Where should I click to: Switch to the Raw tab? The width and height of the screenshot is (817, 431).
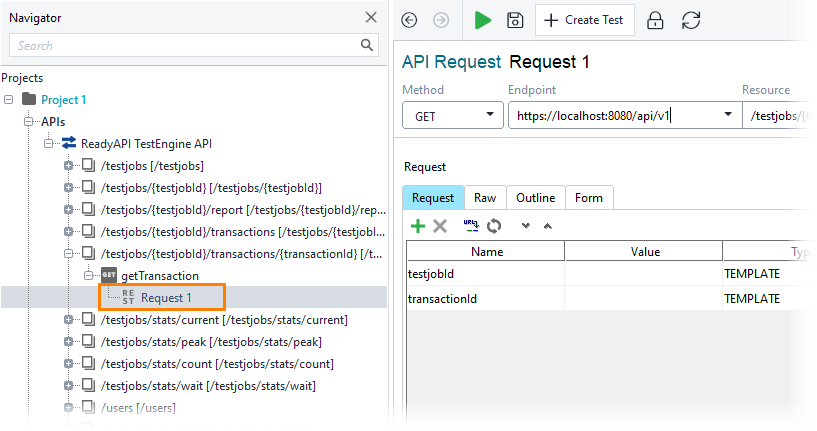click(x=485, y=198)
